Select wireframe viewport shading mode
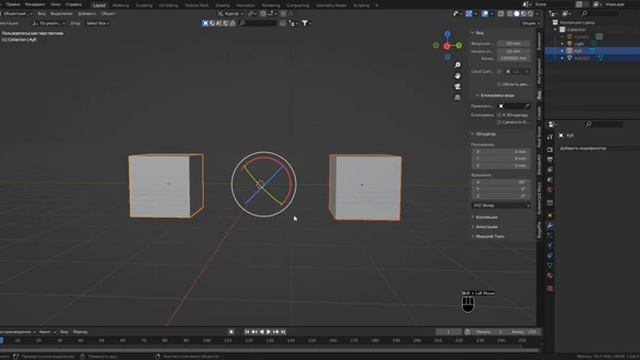 coord(509,13)
